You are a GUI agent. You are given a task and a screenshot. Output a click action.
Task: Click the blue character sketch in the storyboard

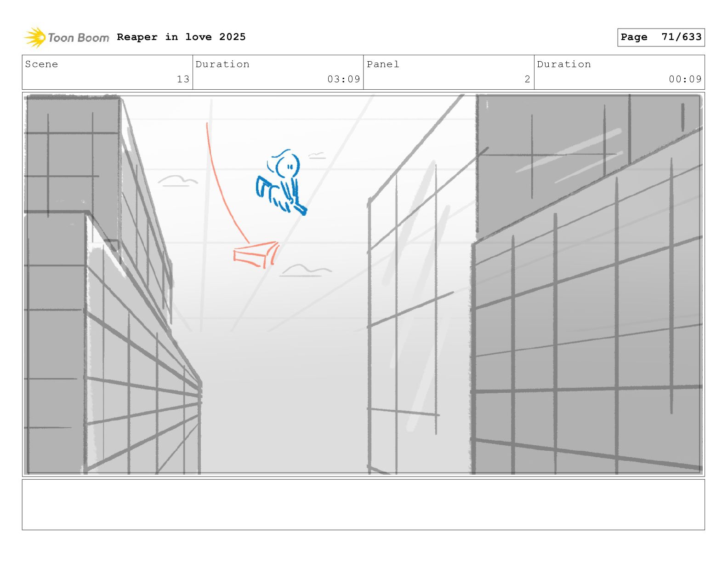[281, 182]
